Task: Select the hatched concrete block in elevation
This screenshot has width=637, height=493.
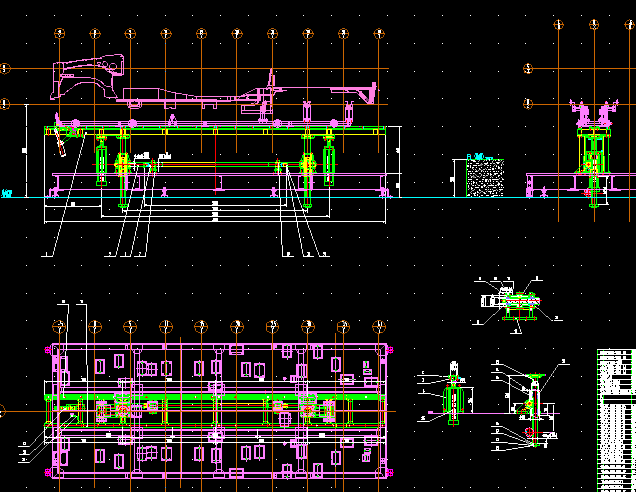Action: click(485, 178)
